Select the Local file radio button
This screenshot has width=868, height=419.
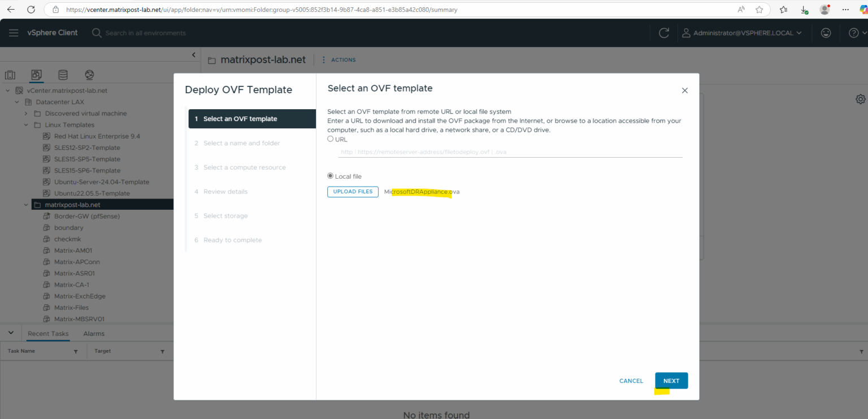click(x=330, y=175)
